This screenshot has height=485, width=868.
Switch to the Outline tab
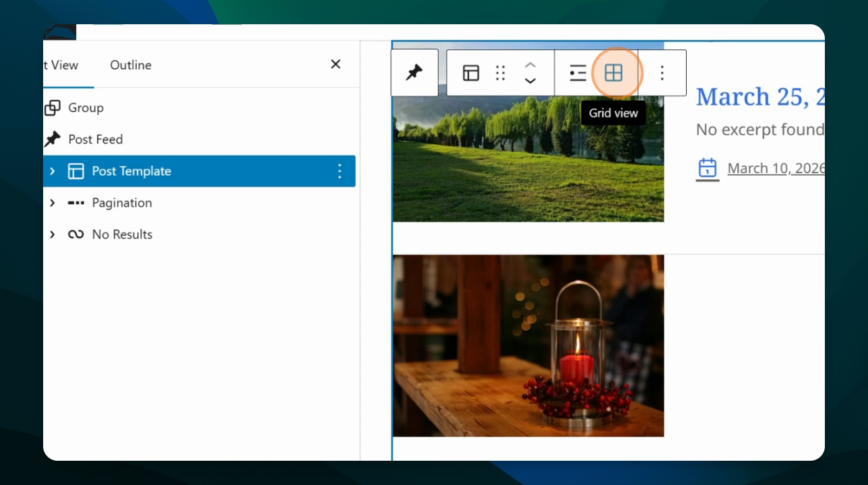click(131, 65)
